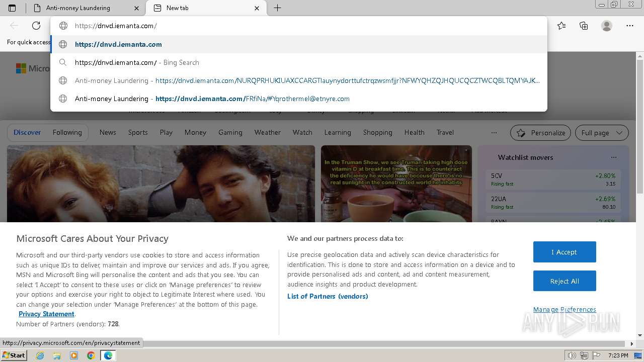Open the Health category

click(x=414, y=133)
